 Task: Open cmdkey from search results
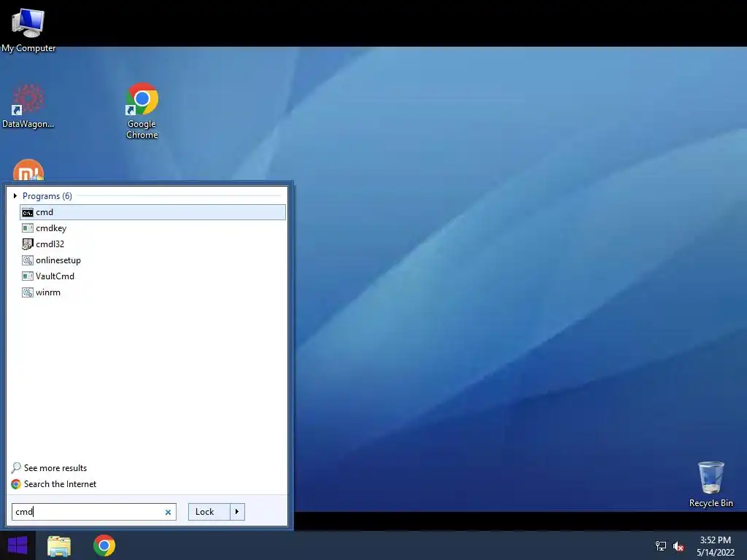51,228
